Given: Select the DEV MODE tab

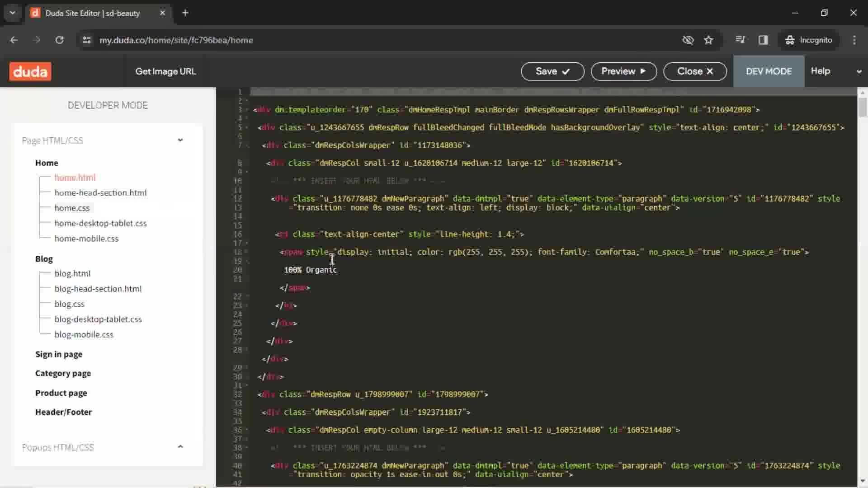Looking at the screenshot, I should (x=769, y=71).
